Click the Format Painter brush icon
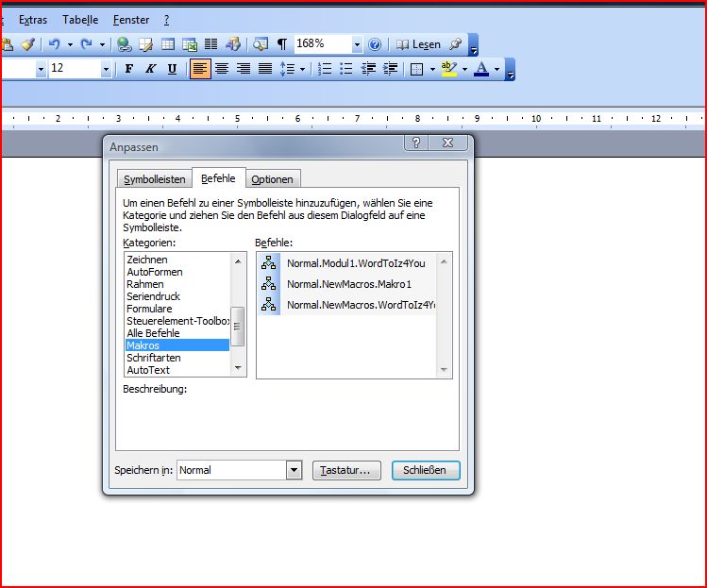The height and width of the screenshot is (588, 707). [27, 44]
